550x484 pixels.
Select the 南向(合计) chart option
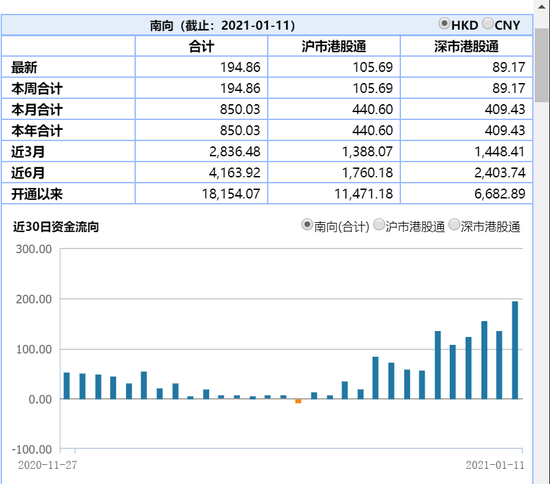point(307,225)
